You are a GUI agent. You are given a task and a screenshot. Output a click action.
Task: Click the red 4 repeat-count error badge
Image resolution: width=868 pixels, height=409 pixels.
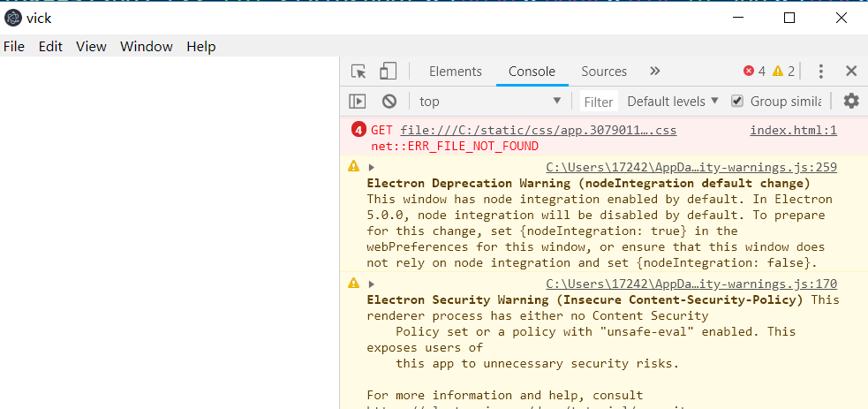click(x=359, y=131)
